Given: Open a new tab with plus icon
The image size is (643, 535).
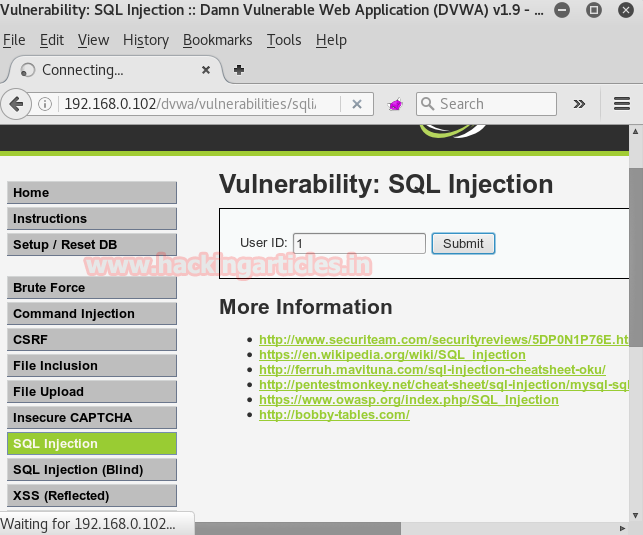Looking at the screenshot, I should point(239,70).
